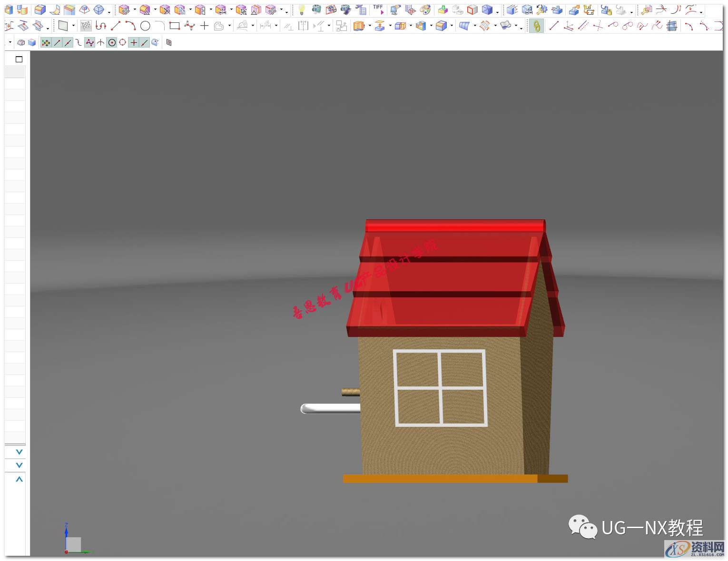This screenshot has width=728, height=561.
Task: Click the Fillet corner tool
Action: pyautogui.click(x=160, y=26)
